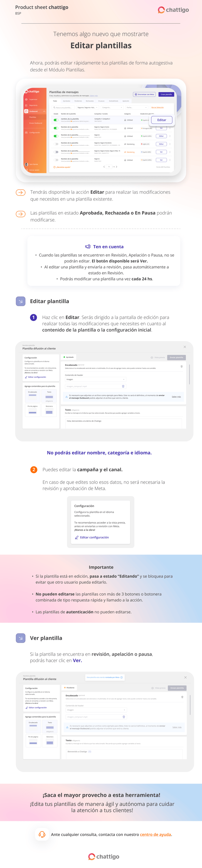Click the Configuración sliders icon in sidebar
Viewport: 202px width, 868px height.
pyautogui.click(x=26, y=132)
